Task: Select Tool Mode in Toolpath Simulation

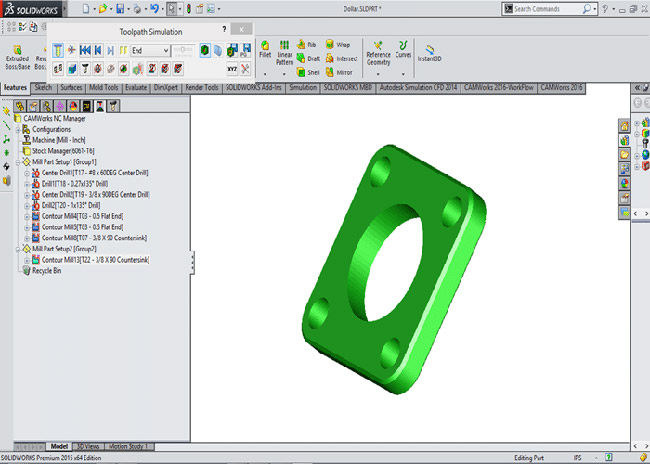Action: [58, 51]
